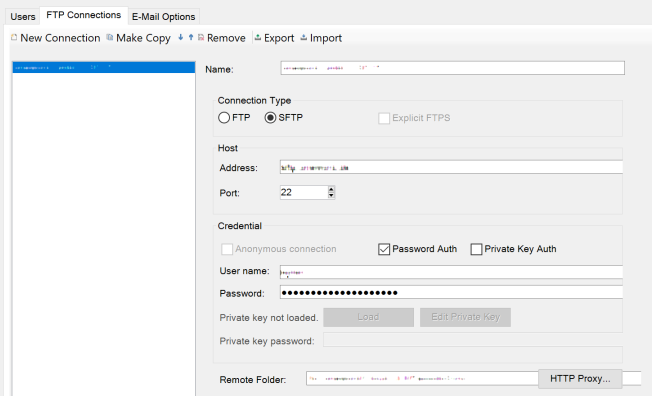Click the Port number field
This screenshot has width=652, height=396.
point(304,193)
